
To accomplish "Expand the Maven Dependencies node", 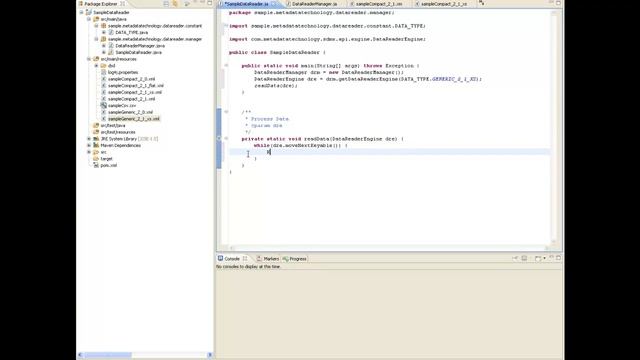I will (x=89, y=145).
